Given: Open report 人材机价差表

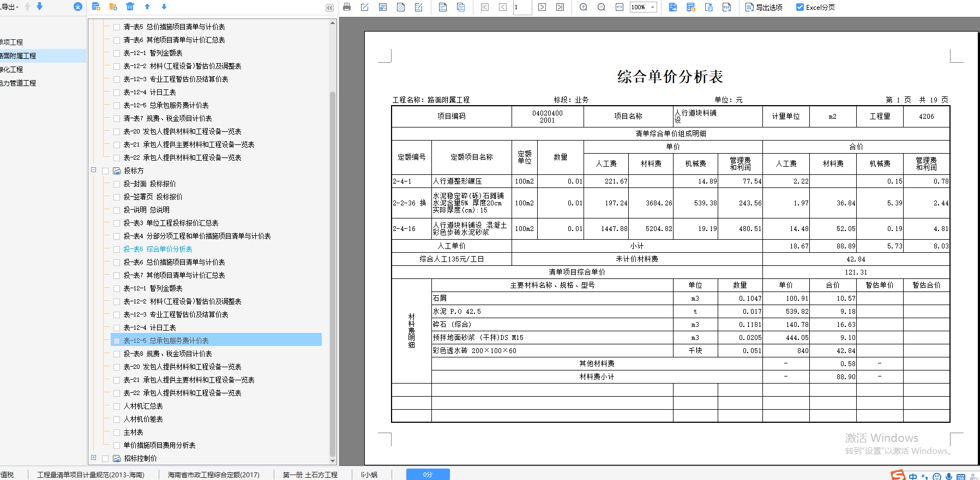Looking at the screenshot, I should (x=143, y=419).
